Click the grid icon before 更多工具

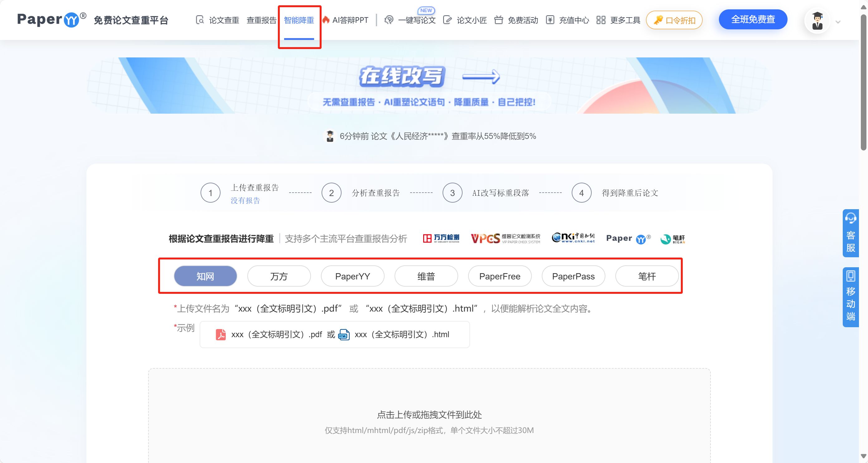coord(601,20)
